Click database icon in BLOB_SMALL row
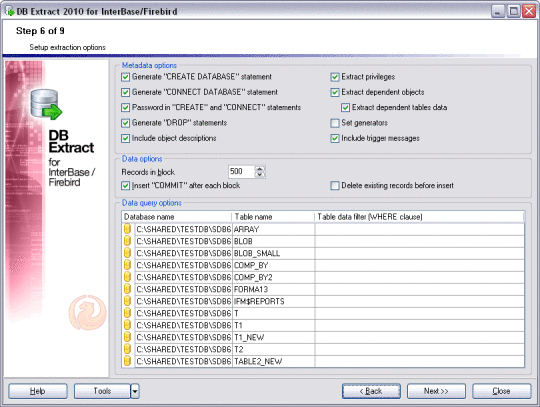The width and height of the screenshot is (540, 407). 127,253
